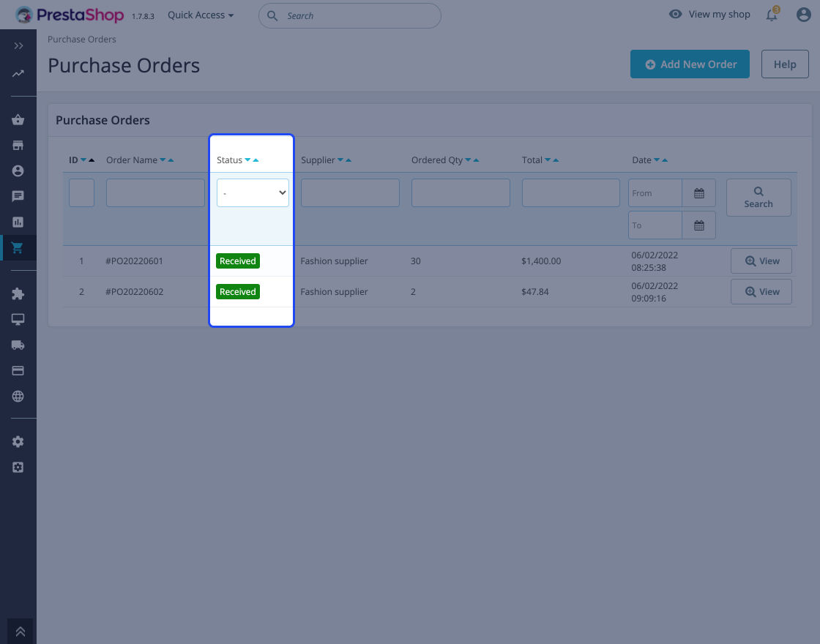This screenshot has height=644, width=820.
Task: Open Customer Service chat icon in sidebar
Action: (x=18, y=196)
